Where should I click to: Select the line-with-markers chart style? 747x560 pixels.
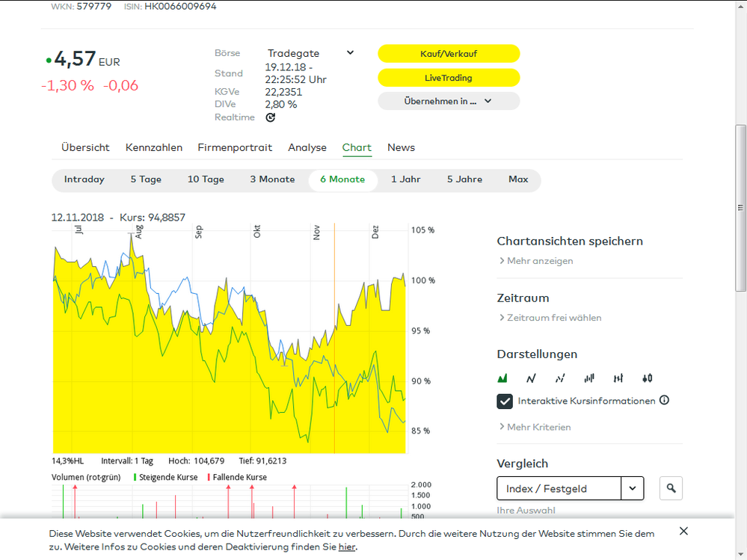[x=560, y=378]
